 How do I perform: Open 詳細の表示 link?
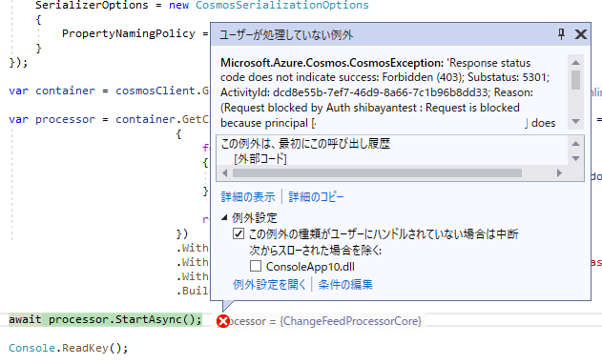248,196
